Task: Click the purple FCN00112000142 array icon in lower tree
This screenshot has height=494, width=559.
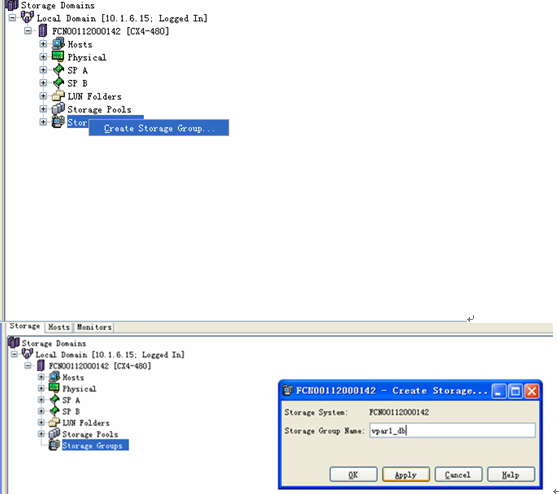Action: click(x=41, y=365)
